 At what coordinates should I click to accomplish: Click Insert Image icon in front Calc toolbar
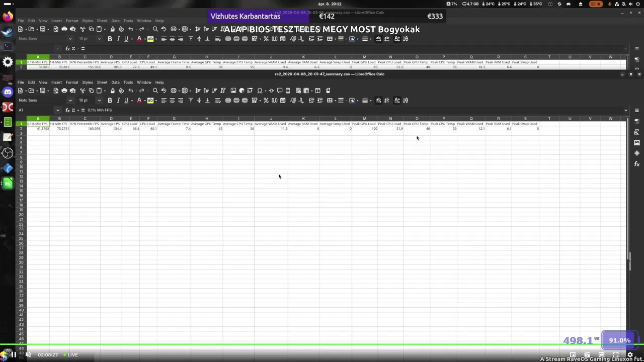coord(233,90)
